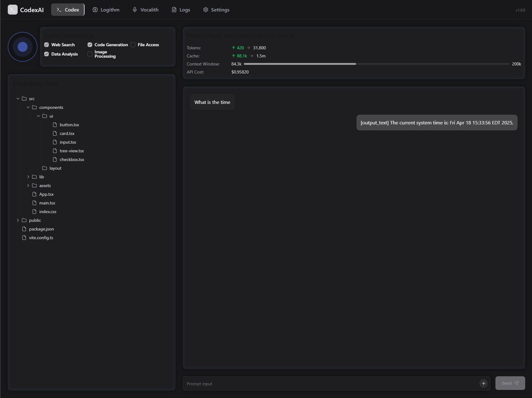Click the plus attach button in prompt

(x=483, y=383)
